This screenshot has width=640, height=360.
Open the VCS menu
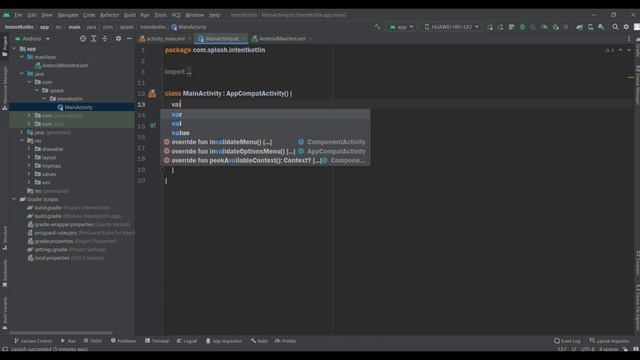(176, 15)
